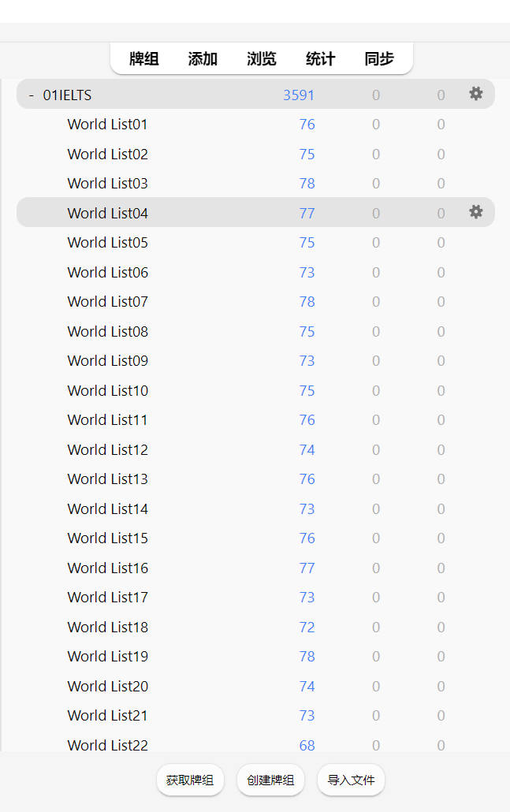Click new-card count 3591 for 01IELTS
510x812 pixels.
point(299,95)
